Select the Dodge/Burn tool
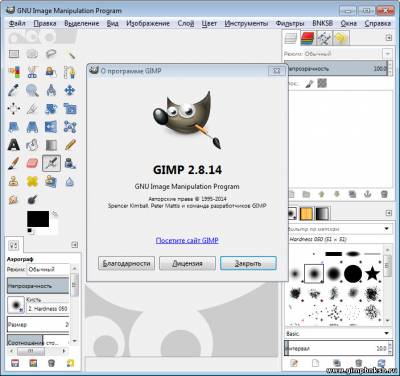Screen dimensions: 400x376 32,200
